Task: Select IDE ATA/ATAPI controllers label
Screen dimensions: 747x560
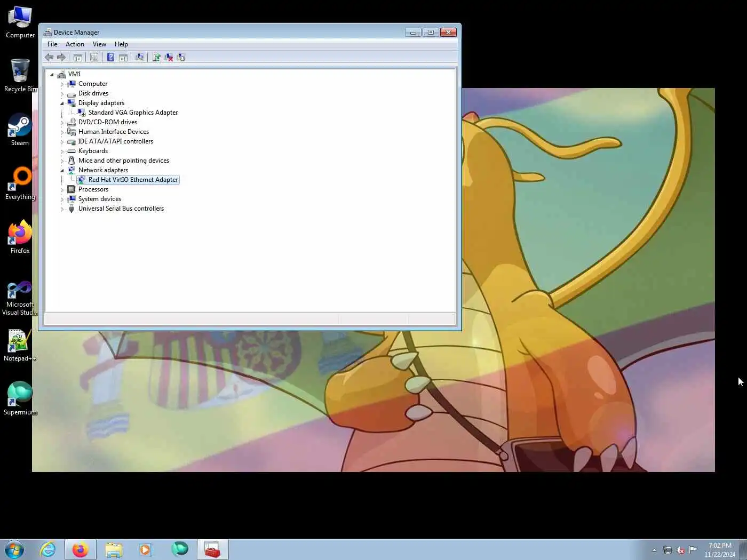Action: click(x=115, y=141)
